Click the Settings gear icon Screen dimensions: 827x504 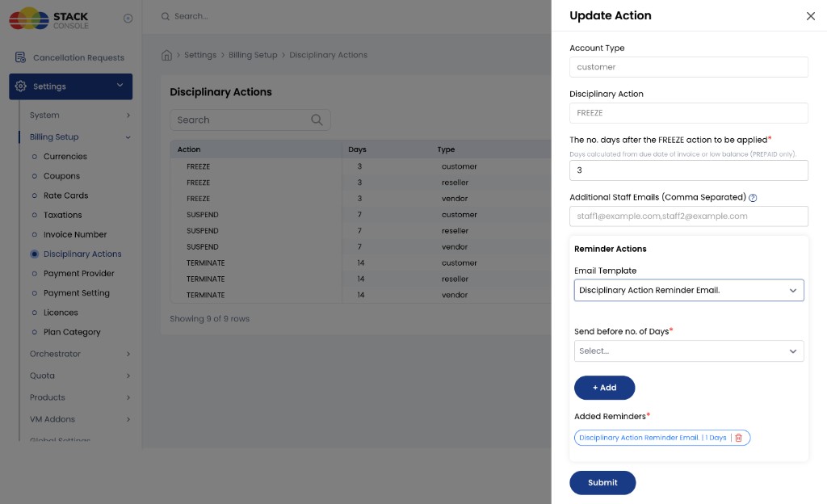20,86
